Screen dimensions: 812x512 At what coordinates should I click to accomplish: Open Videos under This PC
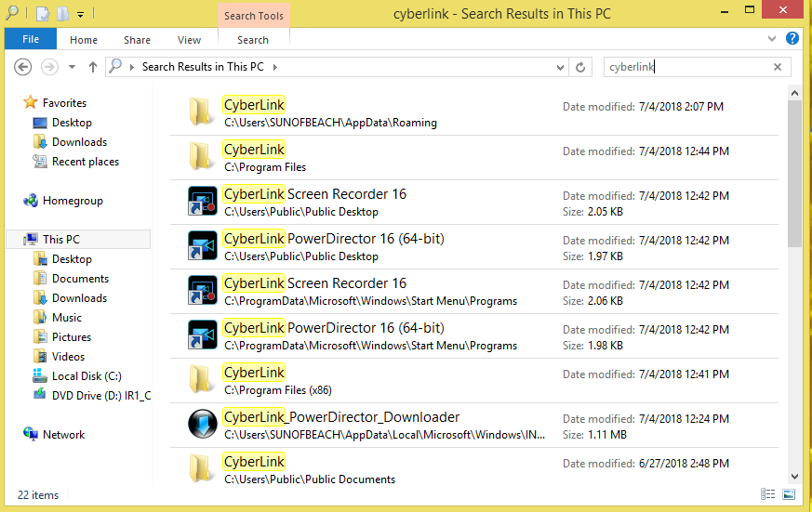(x=68, y=357)
